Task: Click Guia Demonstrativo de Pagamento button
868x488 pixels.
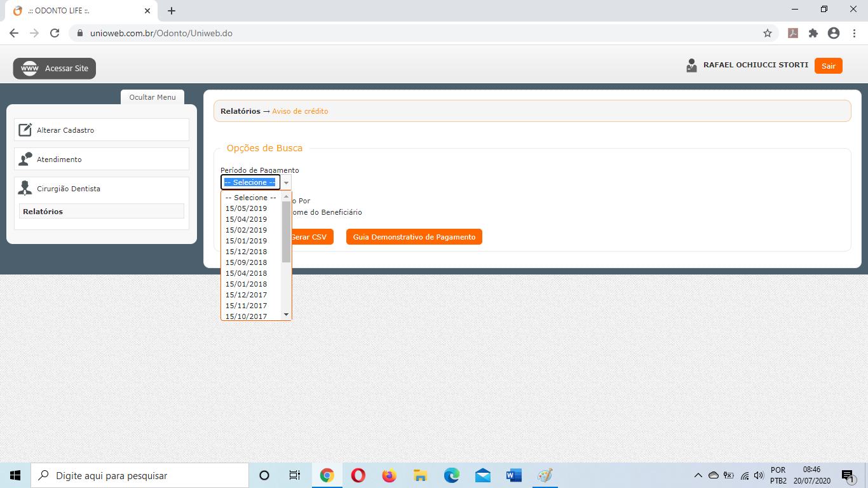Action: coord(414,237)
